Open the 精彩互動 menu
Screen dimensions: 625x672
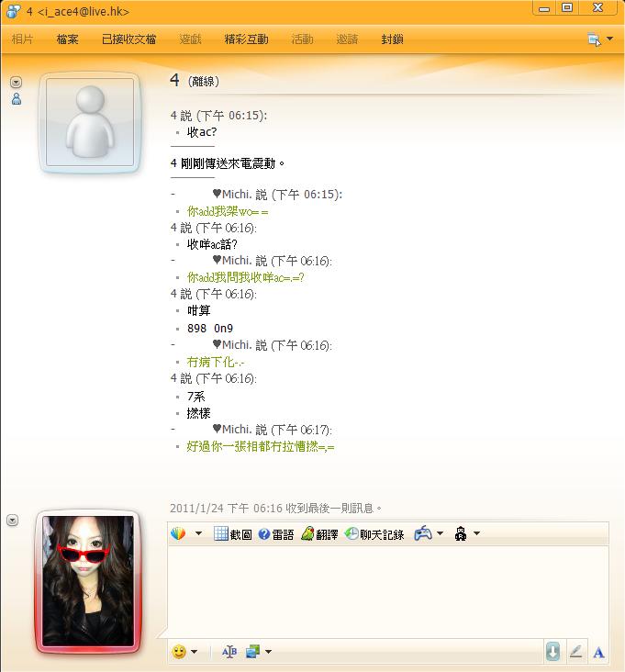click(x=246, y=39)
